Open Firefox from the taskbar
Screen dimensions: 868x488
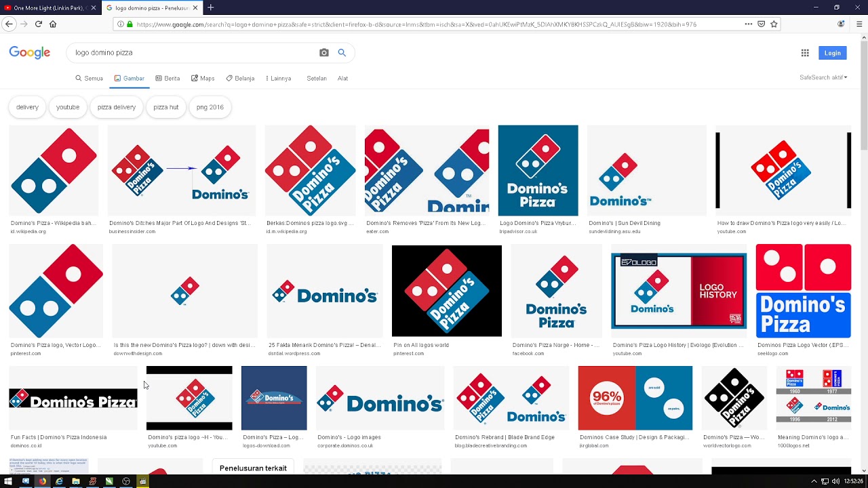tap(42, 481)
